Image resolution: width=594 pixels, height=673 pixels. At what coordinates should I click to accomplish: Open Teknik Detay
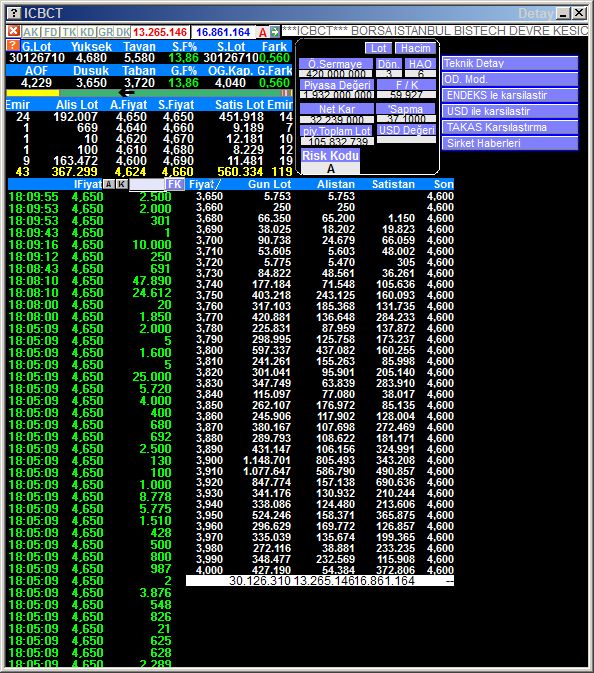[510, 64]
